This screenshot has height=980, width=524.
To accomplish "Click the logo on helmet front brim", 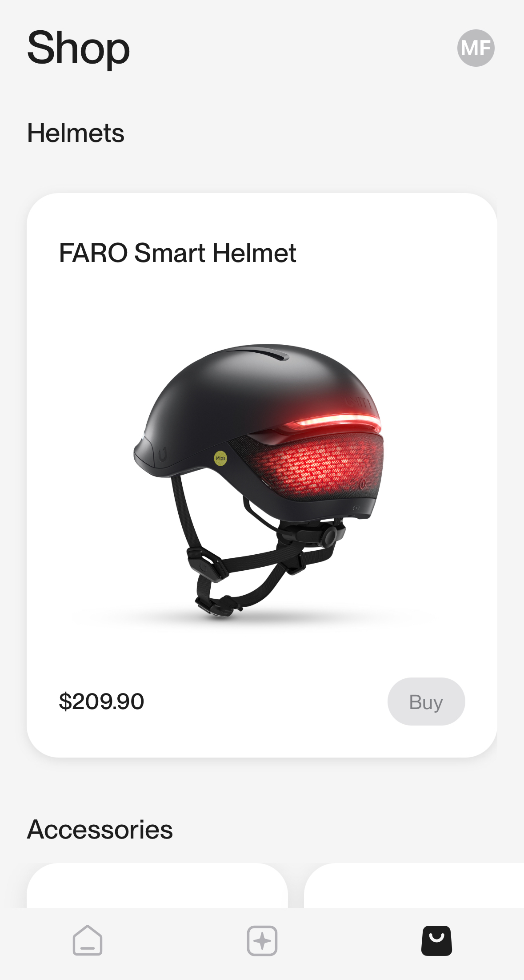I will [163, 454].
